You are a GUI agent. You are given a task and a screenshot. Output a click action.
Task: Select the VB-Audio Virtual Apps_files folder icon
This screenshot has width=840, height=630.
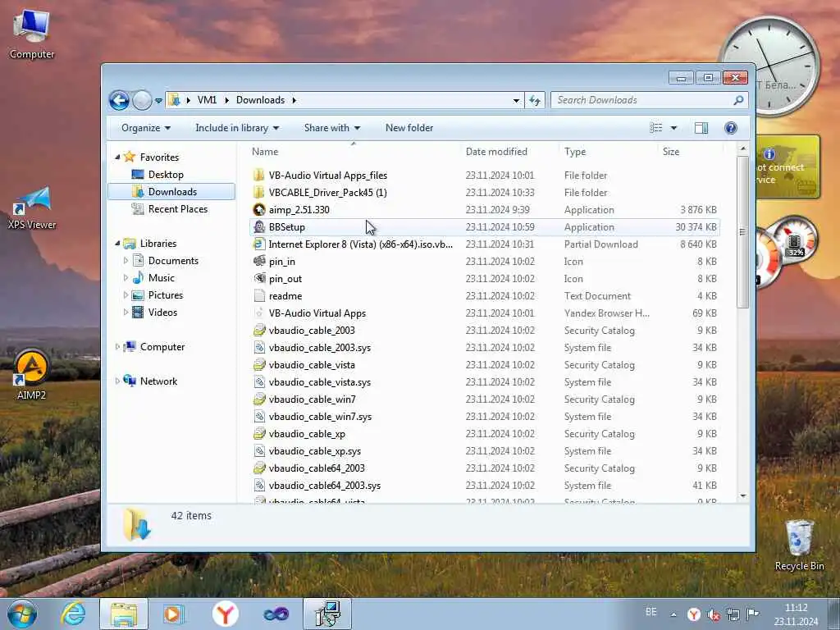coord(258,176)
